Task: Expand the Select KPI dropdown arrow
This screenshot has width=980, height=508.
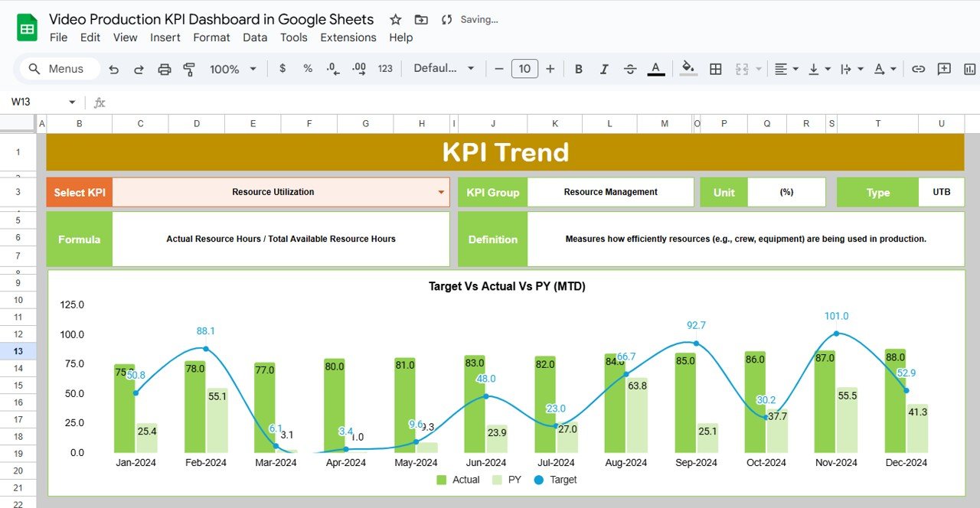Action: 442,193
